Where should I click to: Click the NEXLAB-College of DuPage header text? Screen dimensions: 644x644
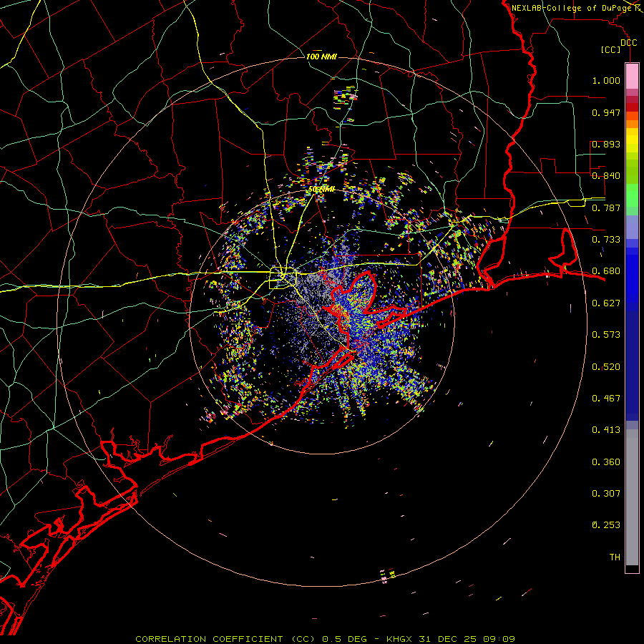pos(573,8)
